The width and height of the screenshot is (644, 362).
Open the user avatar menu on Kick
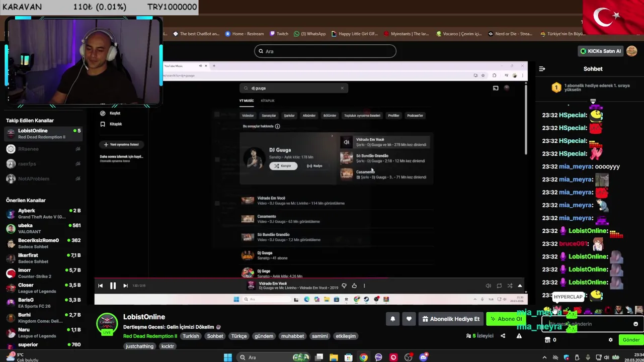click(631, 51)
